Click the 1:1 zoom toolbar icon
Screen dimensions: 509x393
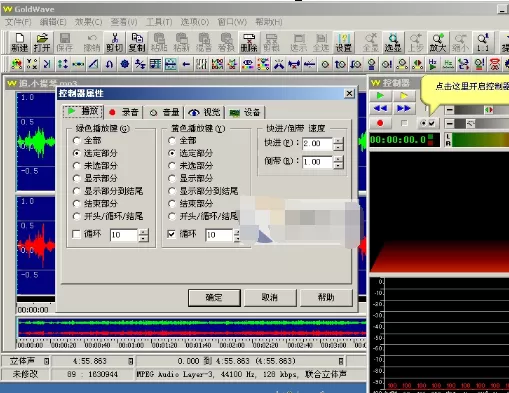(x=483, y=43)
